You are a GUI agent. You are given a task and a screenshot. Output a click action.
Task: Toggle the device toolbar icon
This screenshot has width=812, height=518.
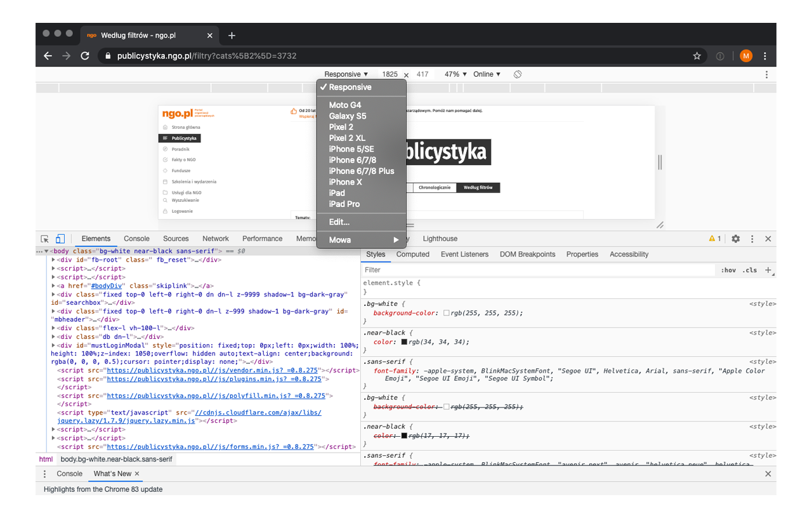[60, 239]
